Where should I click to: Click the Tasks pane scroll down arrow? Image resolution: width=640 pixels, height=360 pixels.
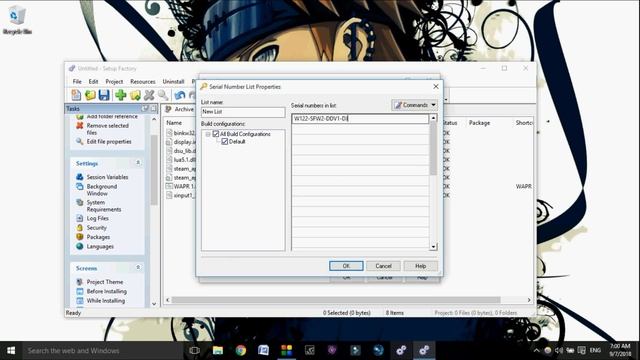point(154,304)
